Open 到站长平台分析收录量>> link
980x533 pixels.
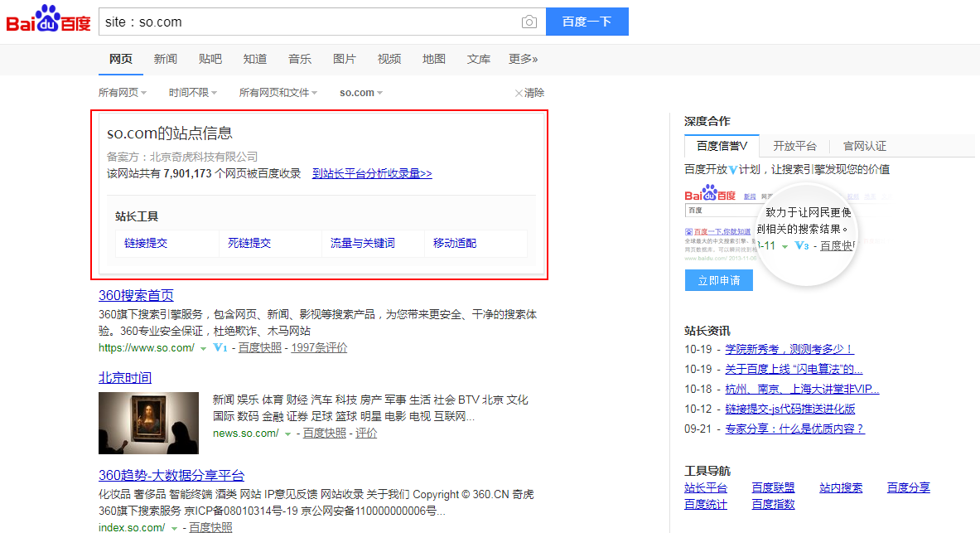pyautogui.click(x=373, y=173)
